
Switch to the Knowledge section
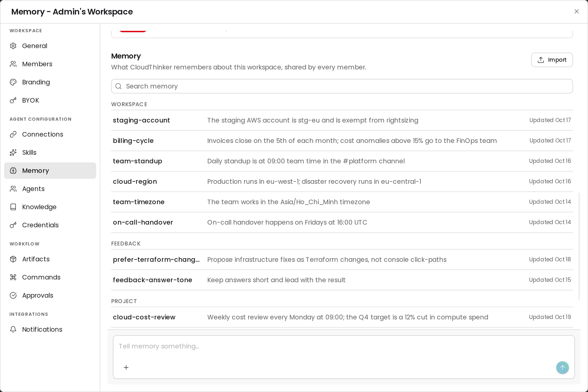click(50, 207)
